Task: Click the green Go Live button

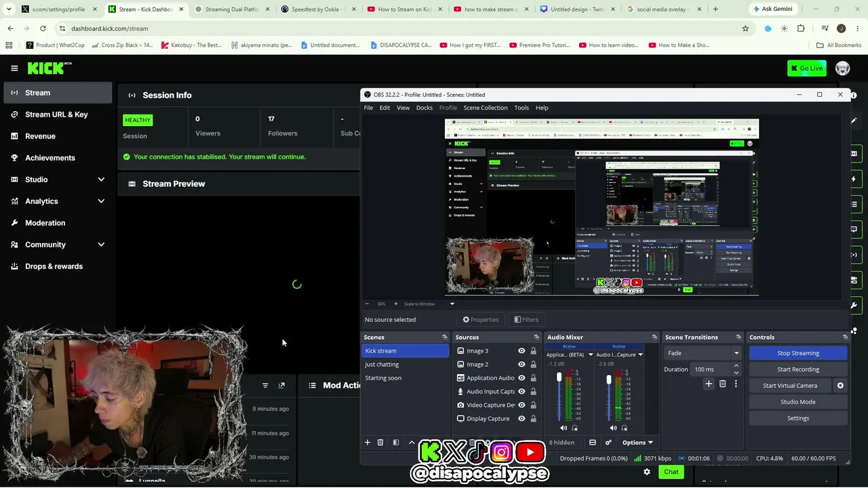Action: pos(807,68)
